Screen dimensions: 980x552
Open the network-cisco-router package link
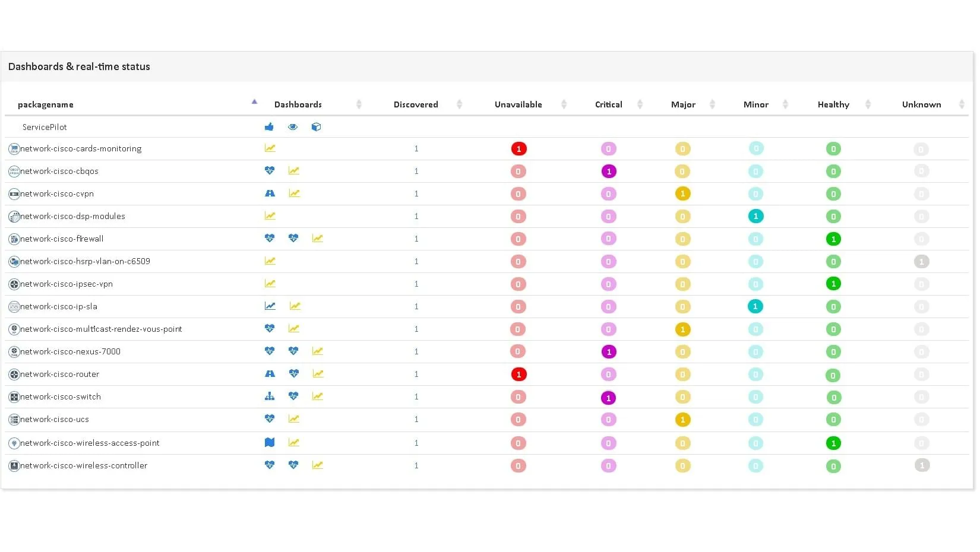(x=59, y=374)
